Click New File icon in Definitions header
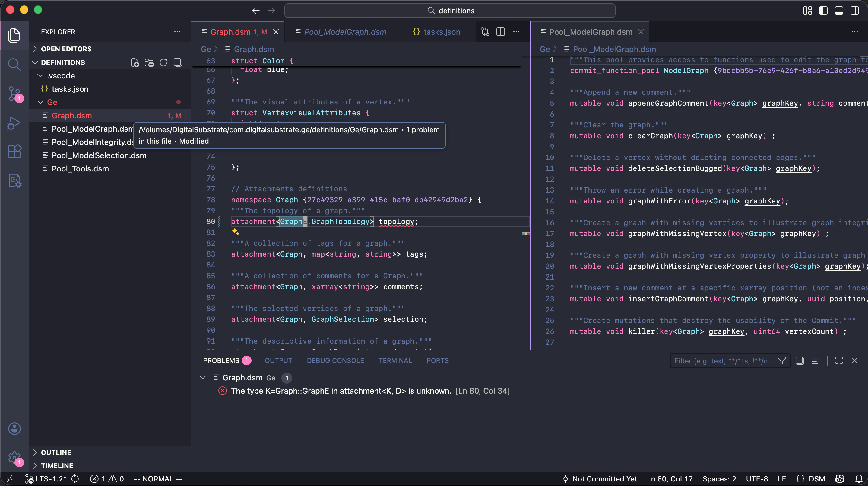The image size is (868, 486). [135, 63]
